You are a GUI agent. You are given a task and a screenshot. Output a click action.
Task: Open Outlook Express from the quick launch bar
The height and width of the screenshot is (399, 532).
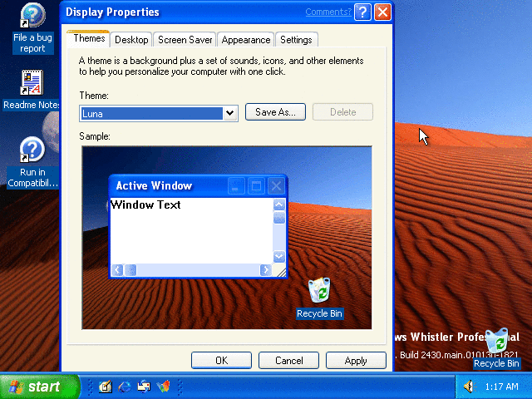(144, 386)
